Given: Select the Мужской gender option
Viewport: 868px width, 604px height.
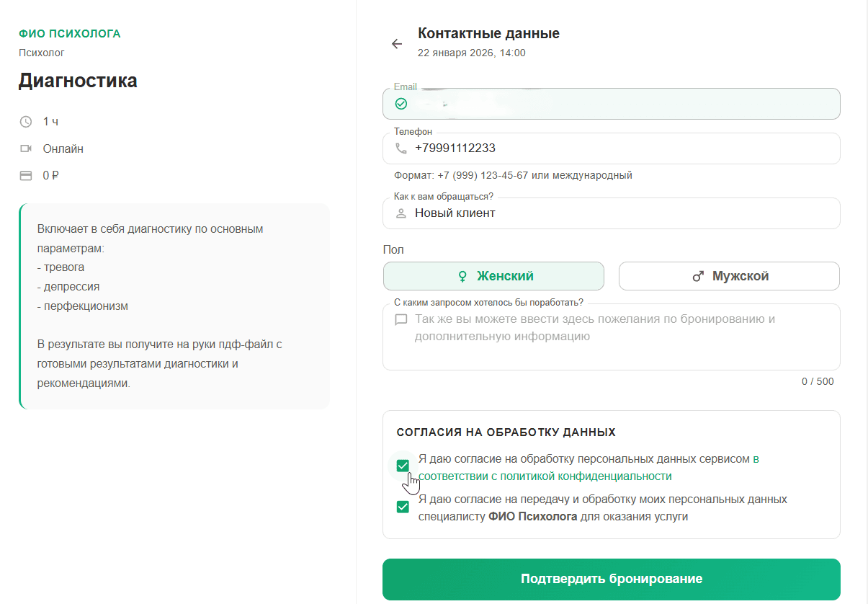Looking at the screenshot, I should tap(728, 276).
